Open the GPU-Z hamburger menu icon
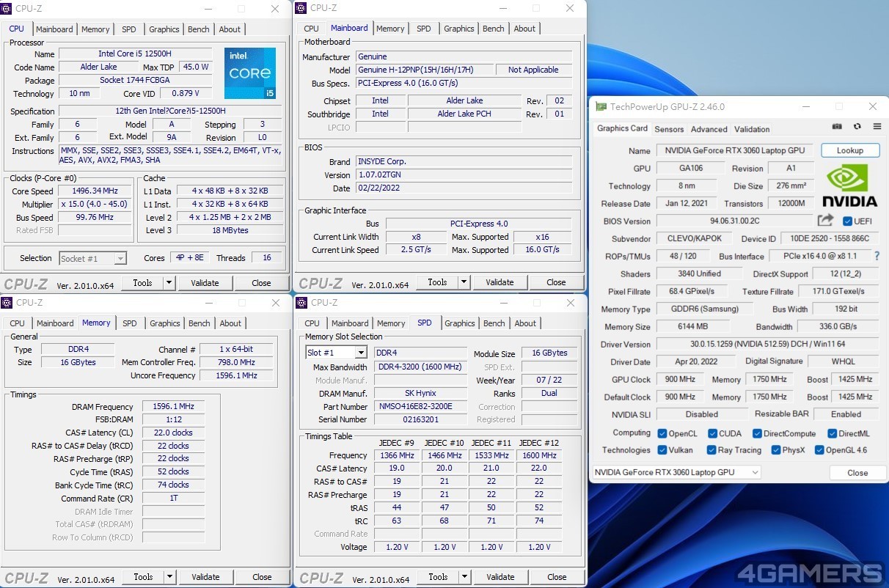Viewport: 889px width, 588px height. point(877,127)
